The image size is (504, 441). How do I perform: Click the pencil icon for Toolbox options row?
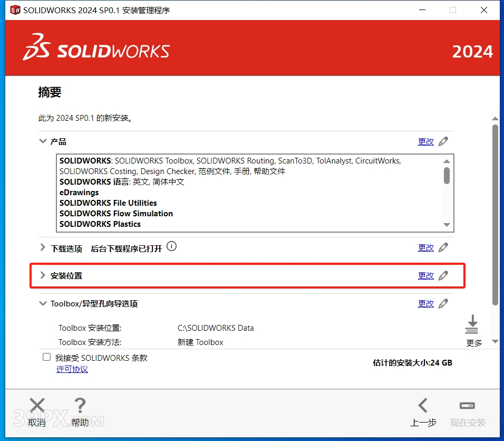pos(443,303)
